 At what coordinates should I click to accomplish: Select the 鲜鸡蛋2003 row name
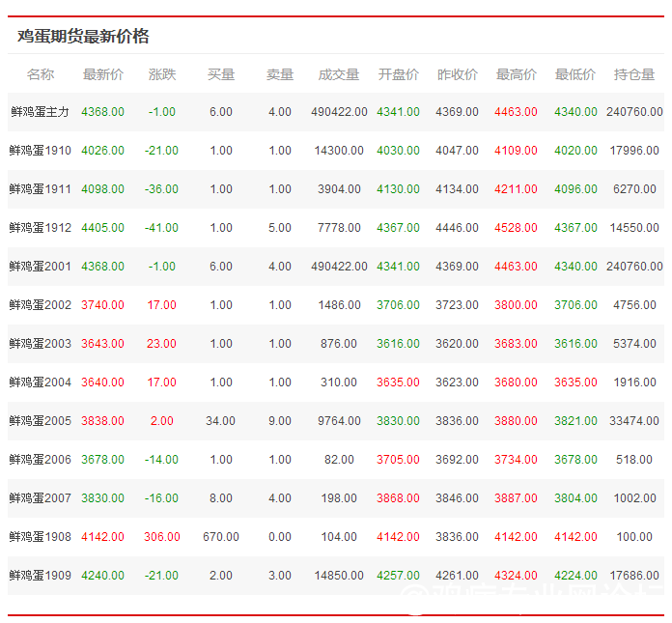pyautogui.click(x=40, y=344)
